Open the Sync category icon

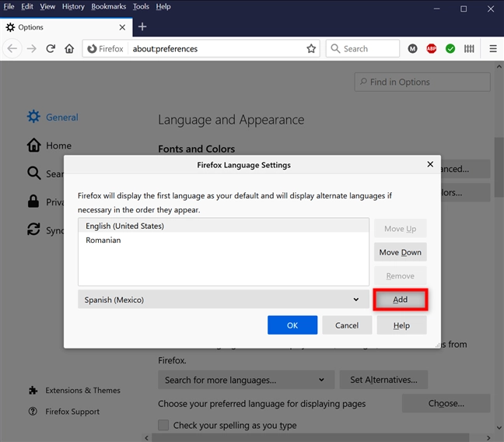click(x=33, y=230)
